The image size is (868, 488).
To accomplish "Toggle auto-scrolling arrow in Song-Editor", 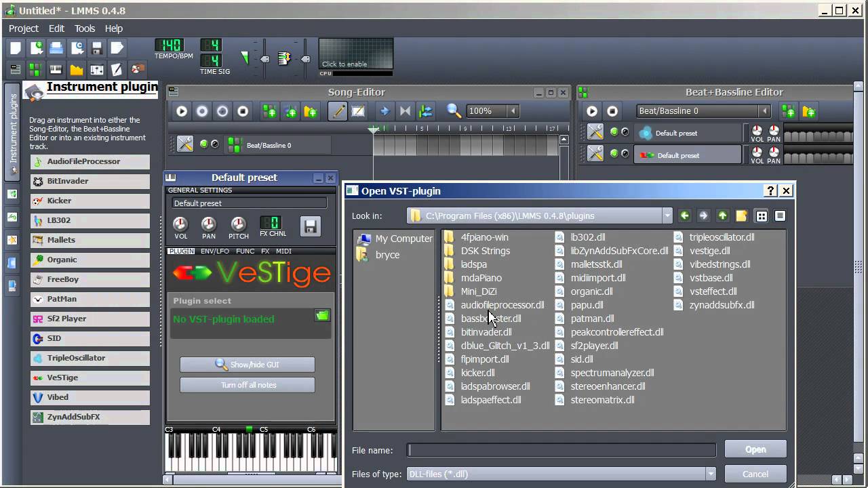I will coord(384,111).
